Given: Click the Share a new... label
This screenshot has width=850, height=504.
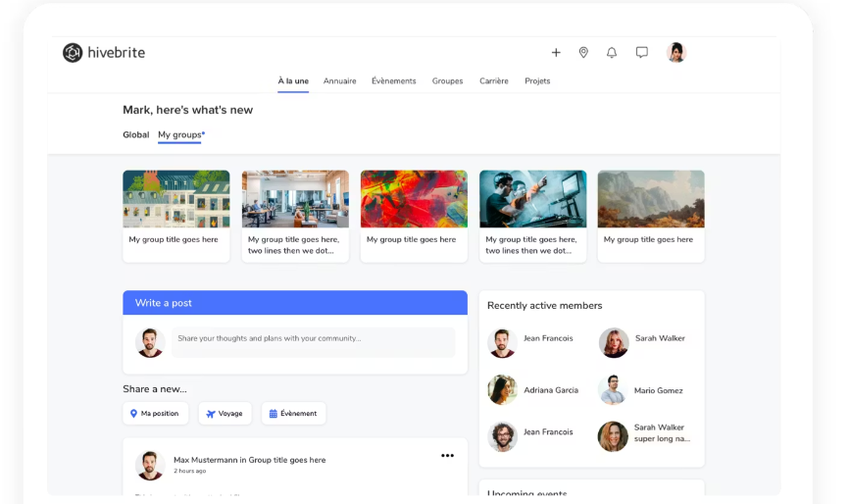Looking at the screenshot, I should (x=155, y=389).
